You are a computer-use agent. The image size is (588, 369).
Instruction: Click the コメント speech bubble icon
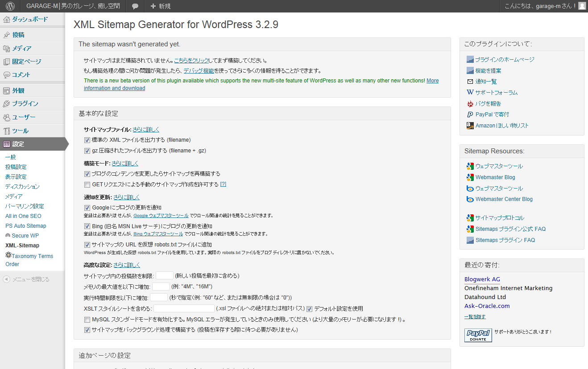pos(7,75)
